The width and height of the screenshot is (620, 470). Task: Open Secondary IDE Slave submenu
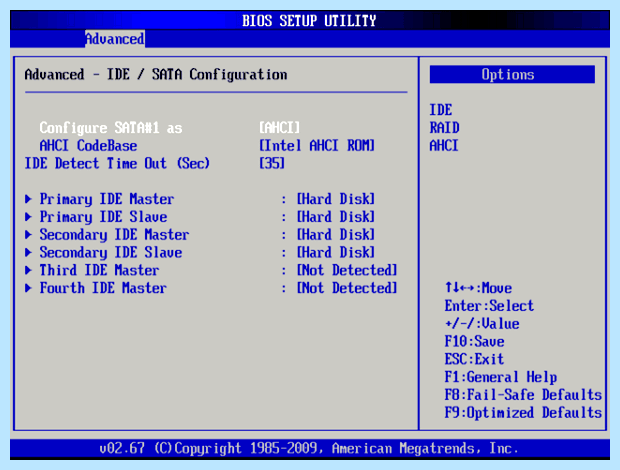(111, 253)
